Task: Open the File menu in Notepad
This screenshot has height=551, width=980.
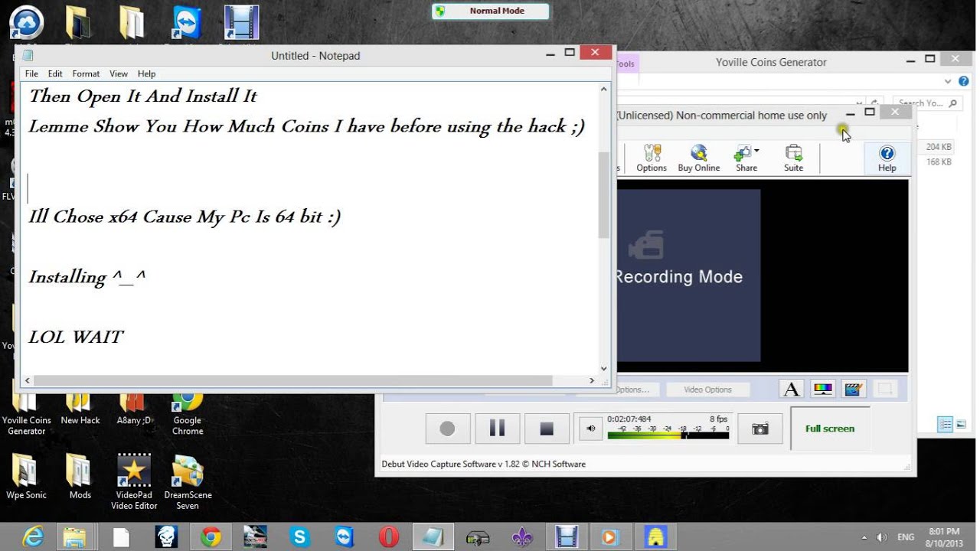Action: click(31, 74)
